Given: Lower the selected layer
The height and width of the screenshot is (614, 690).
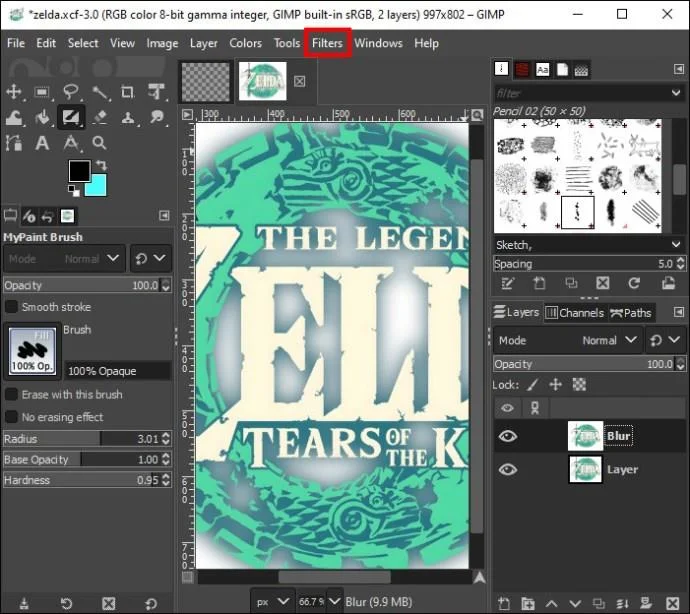Looking at the screenshot, I should coord(575,603).
